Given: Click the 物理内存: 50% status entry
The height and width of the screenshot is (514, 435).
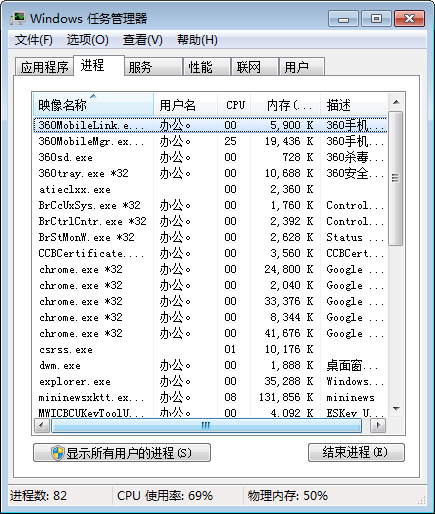Looking at the screenshot, I should pos(288,496).
